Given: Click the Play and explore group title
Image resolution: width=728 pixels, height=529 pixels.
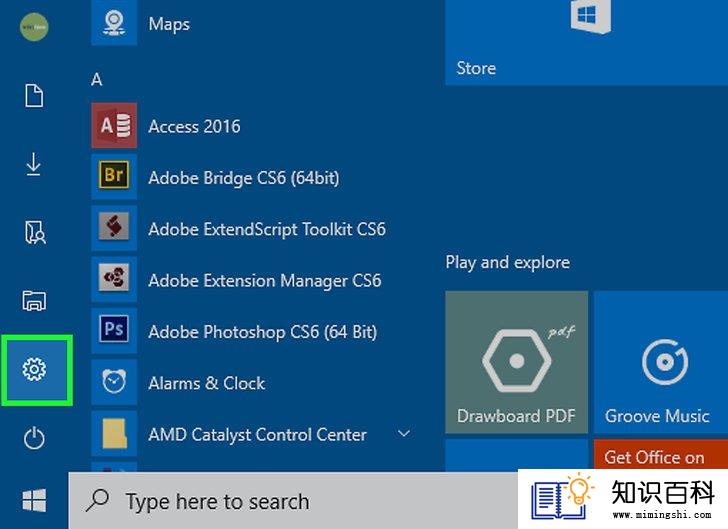Looking at the screenshot, I should (507, 262).
